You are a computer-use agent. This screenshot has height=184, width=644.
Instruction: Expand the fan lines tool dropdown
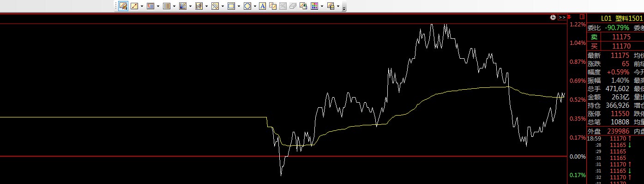tap(190, 6)
